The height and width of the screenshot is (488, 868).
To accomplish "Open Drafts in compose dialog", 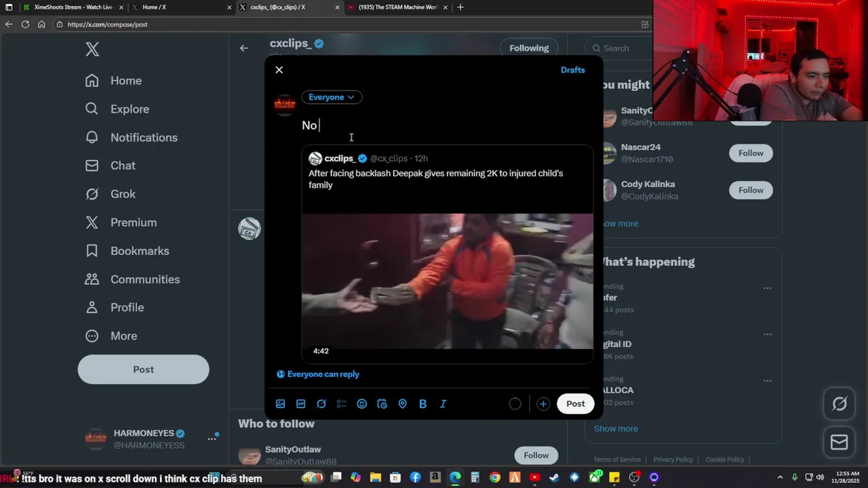I will [572, 70].
